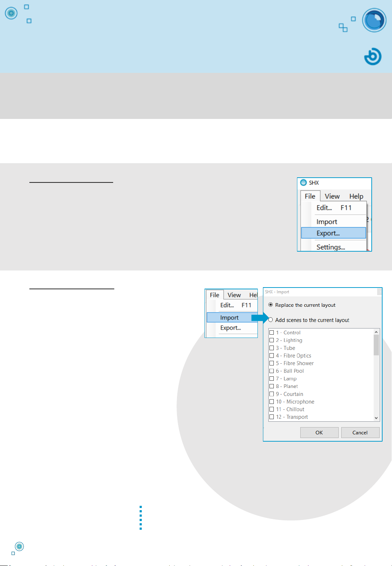This screenshot has height=566, width=392.
Task: Choose Edit... F11 in the menu containing Settings
Action: click(334, 208)
